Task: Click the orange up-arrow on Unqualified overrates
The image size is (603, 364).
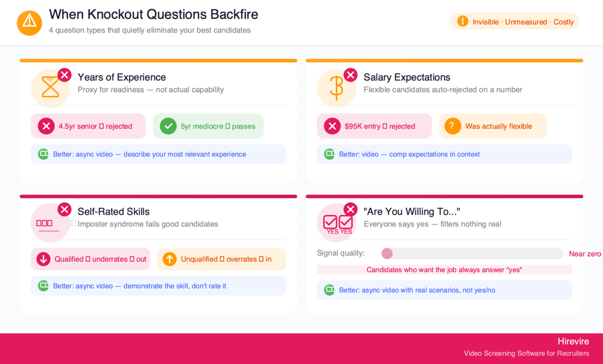Action: [170, 259]
